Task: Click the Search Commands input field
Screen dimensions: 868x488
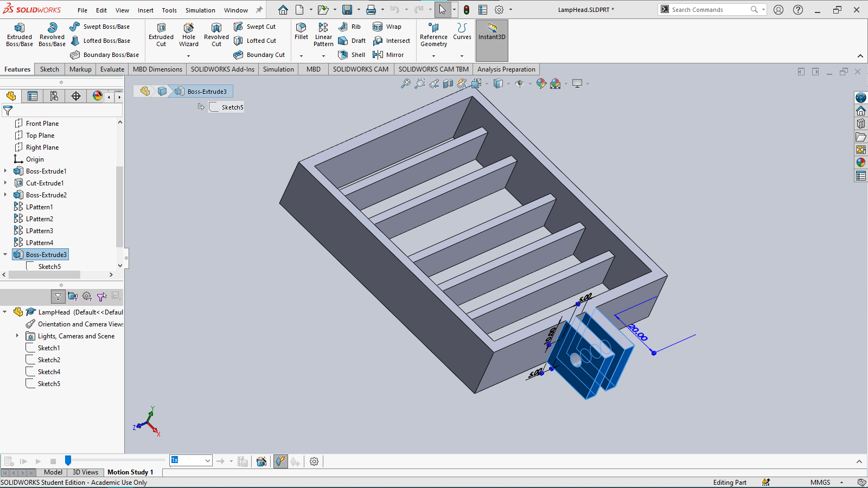Action: click(710, 10)
